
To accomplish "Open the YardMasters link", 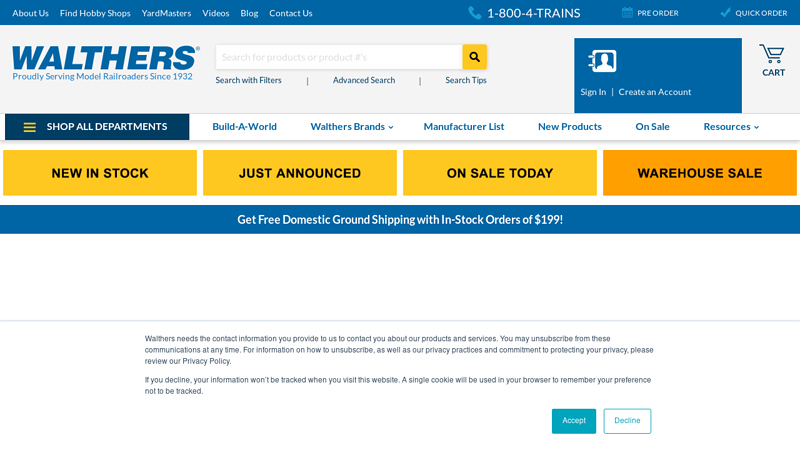I will point(166,13).
